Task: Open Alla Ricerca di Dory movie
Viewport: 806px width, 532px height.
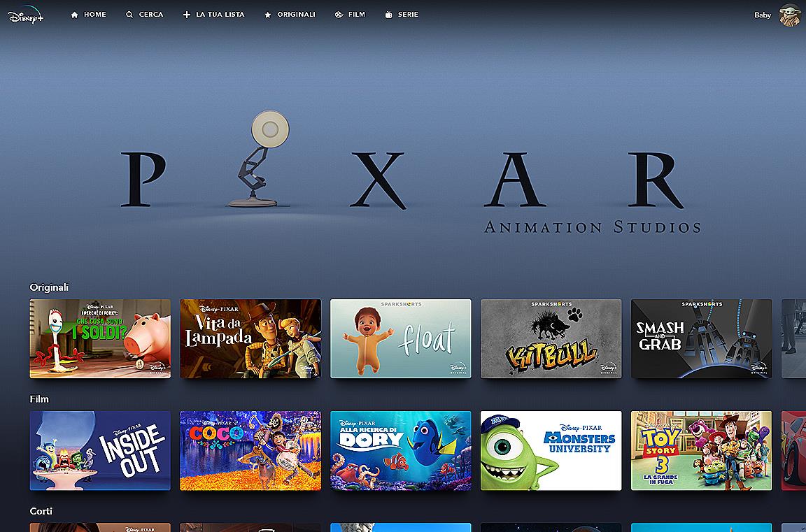Action: click(401, 450)
